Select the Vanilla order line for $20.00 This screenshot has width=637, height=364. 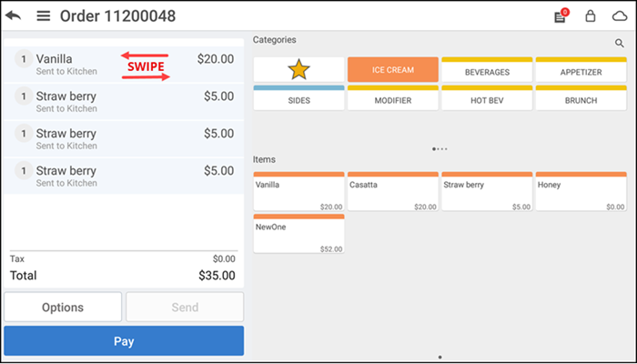pyautogui.click(x=122, y=65)
